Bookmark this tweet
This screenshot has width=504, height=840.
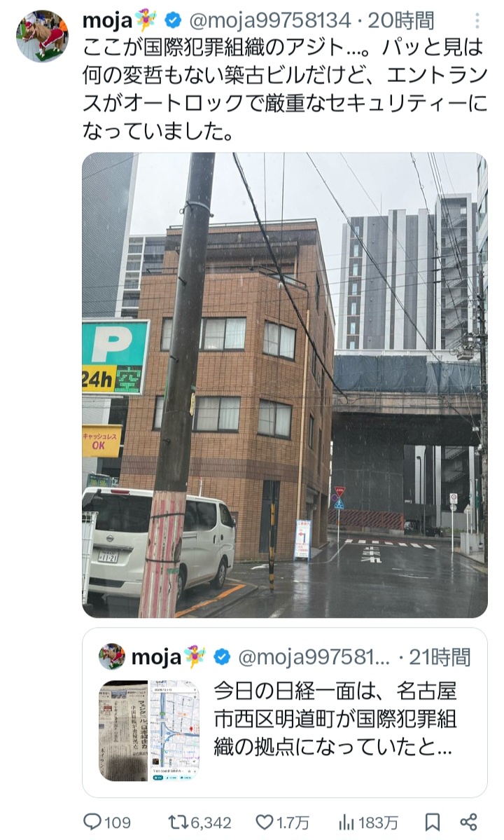pos(433,822)
